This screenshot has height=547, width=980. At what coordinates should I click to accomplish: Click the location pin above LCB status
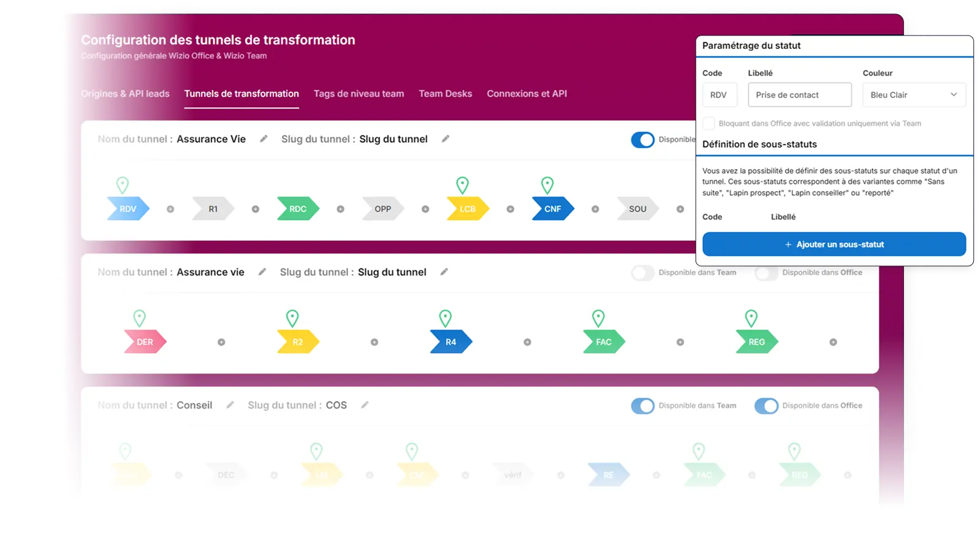pyautogui.click(x=463, y=185)
